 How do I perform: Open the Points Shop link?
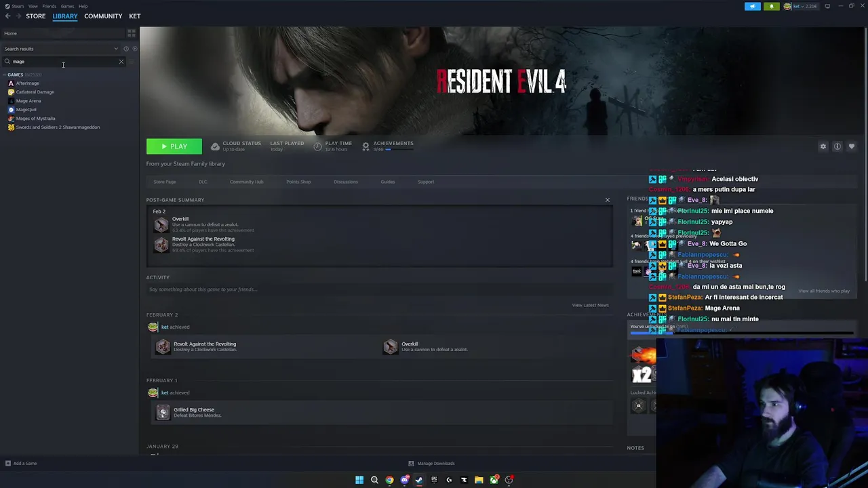(298, 182)
